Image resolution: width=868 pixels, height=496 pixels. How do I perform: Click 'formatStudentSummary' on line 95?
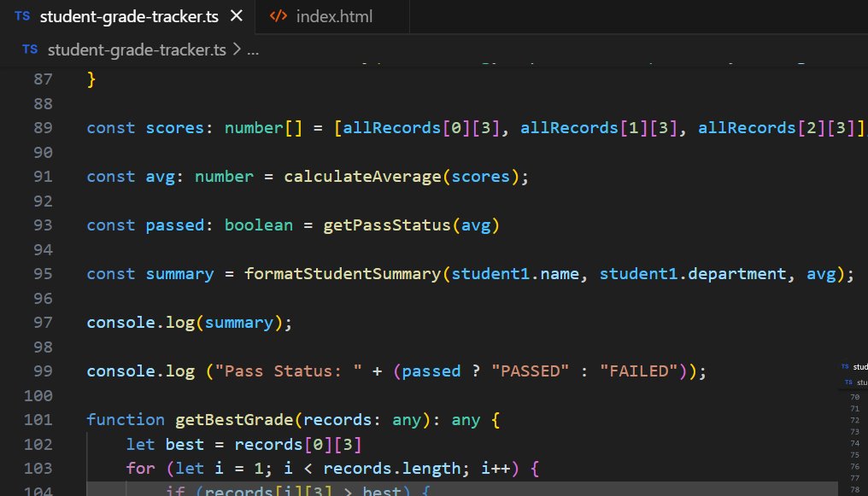(343, 274)
